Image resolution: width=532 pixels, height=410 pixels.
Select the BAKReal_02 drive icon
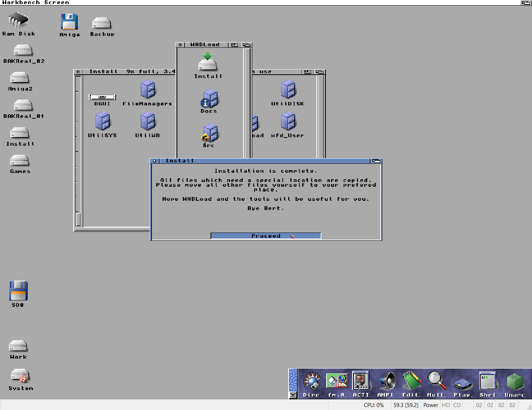24,54
